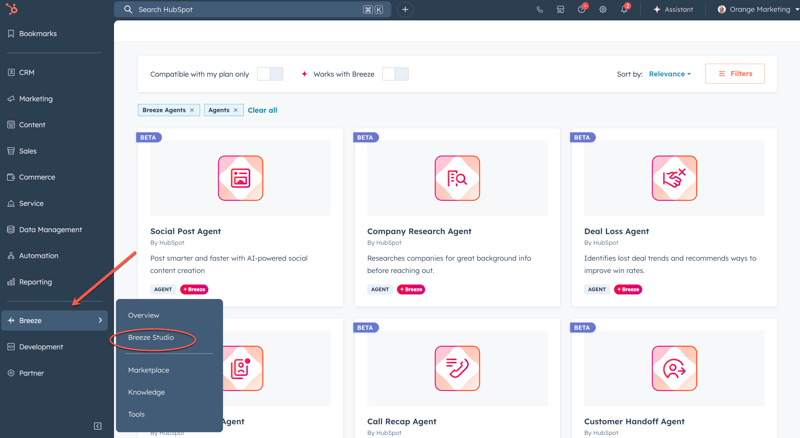Click the BETA badge on Call Recap Agent
Image resolution: width=800 pixels, height=438 pixels.
[365, 328]
